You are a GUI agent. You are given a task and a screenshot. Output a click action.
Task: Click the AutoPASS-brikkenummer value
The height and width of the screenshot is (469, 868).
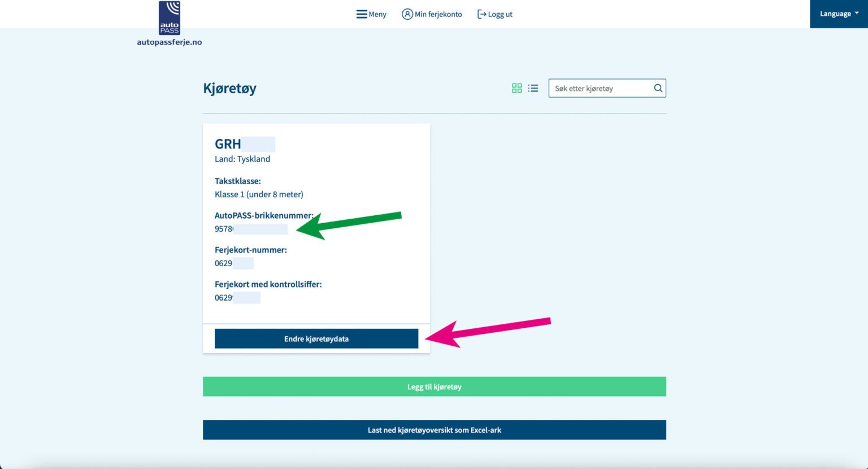[x=224, y=229]
